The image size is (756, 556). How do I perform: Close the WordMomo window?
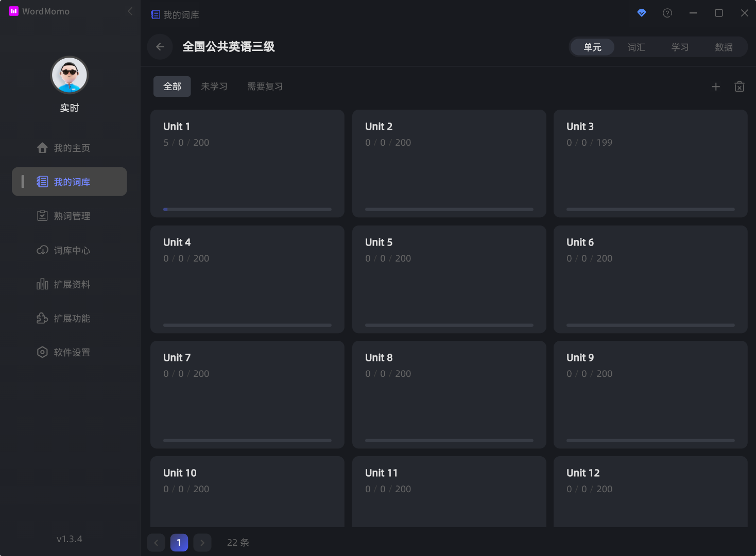coord(745,13)
